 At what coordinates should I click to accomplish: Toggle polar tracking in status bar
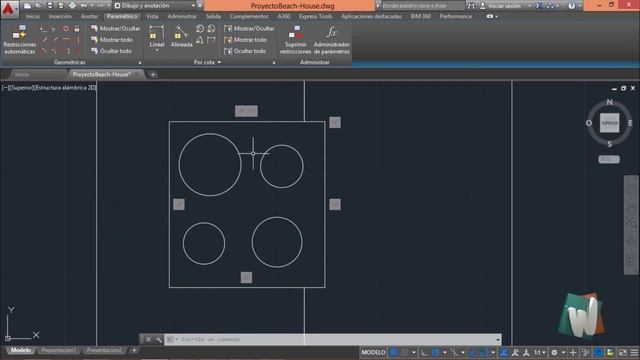click(x=435, y=352)
